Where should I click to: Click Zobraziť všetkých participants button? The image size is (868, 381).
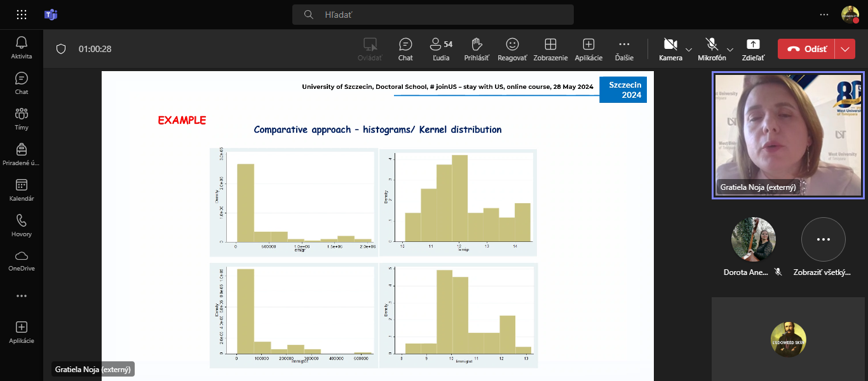823,239
